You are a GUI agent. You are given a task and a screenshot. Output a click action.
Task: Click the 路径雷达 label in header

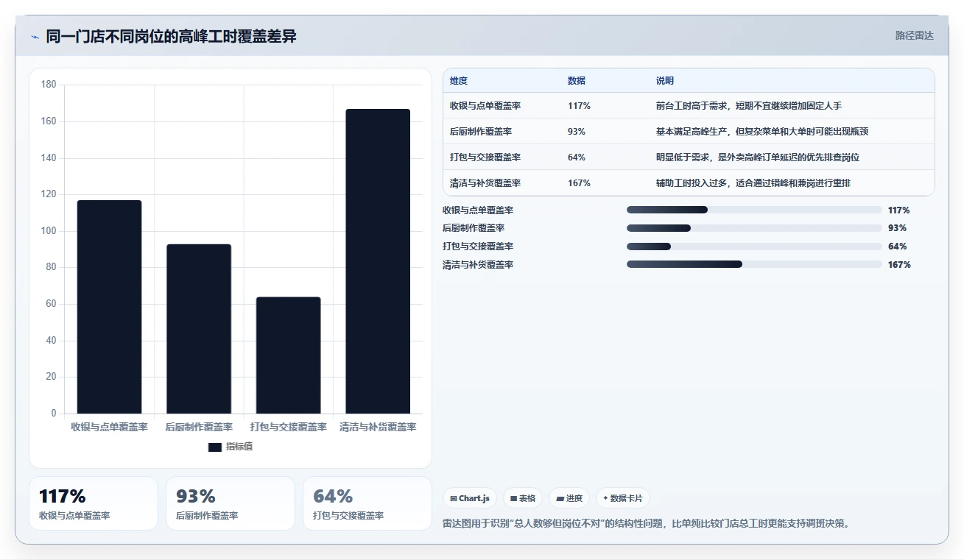click(x=914, y=35)
